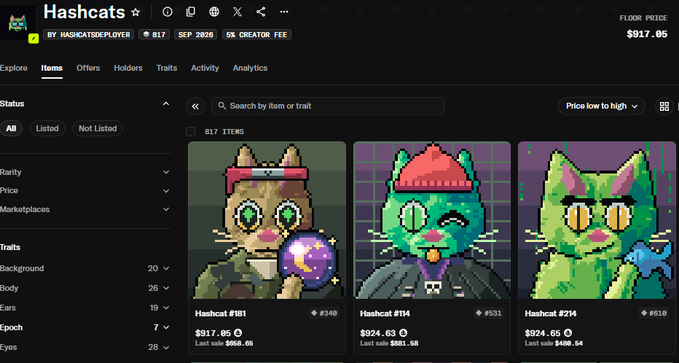Click Last sale $480.54 text
The height and width of the screenshot is (363, 679).
click(x=554, y=343)
